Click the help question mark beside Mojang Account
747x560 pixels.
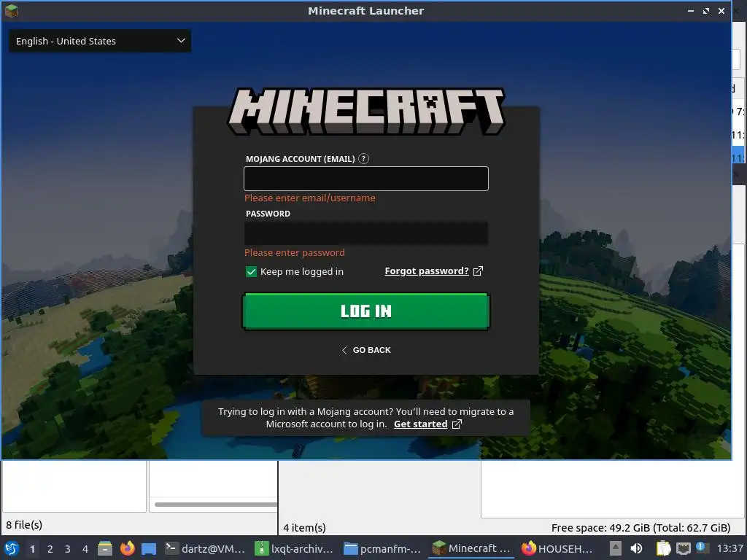(363, 158)
